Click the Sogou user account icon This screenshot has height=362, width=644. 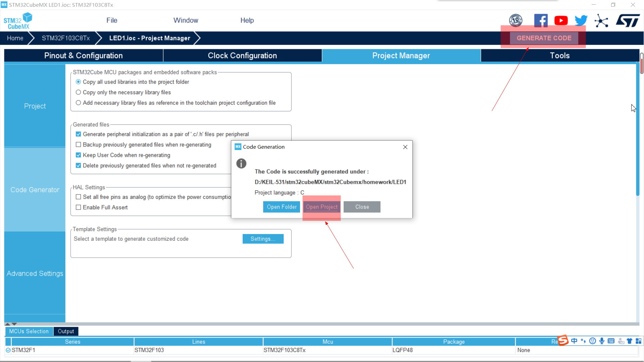coord(621,341)
